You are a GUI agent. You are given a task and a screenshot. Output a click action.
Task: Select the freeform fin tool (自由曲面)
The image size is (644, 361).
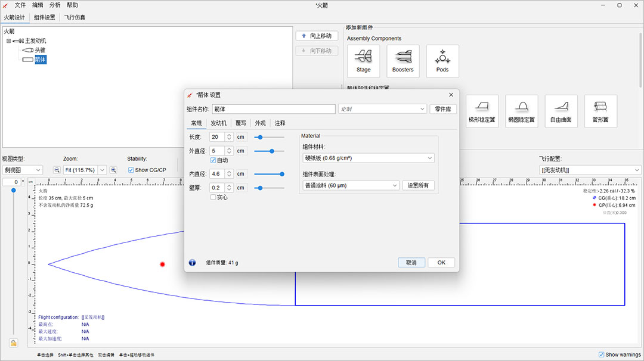click(x=561, y=111)
